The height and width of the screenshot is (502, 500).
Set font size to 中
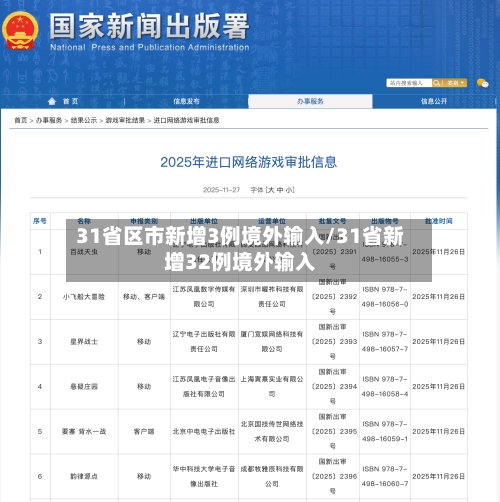[280, 190]
